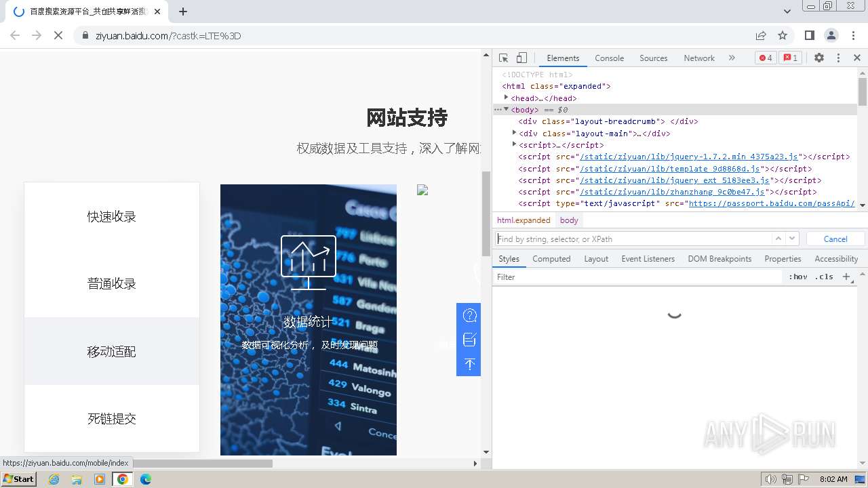Go to previous search result arrow

(778, 239)
